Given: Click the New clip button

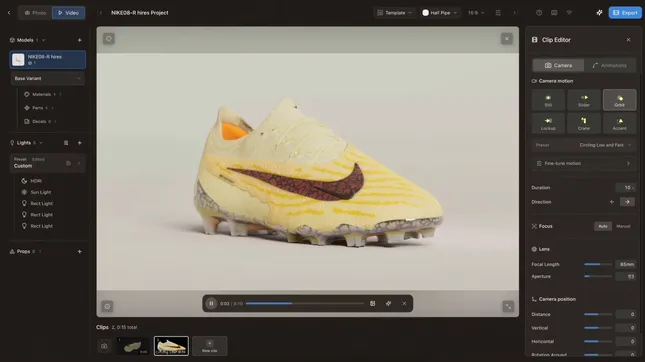Looking at the screenshot, I should tap(209, 346).
